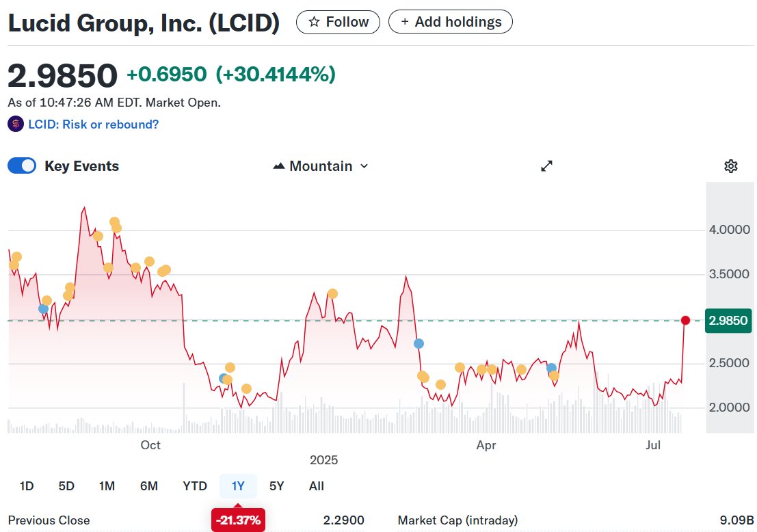Click the +0.6950 price change value
This screenshot has height=532, width=757.
point(167,75)
